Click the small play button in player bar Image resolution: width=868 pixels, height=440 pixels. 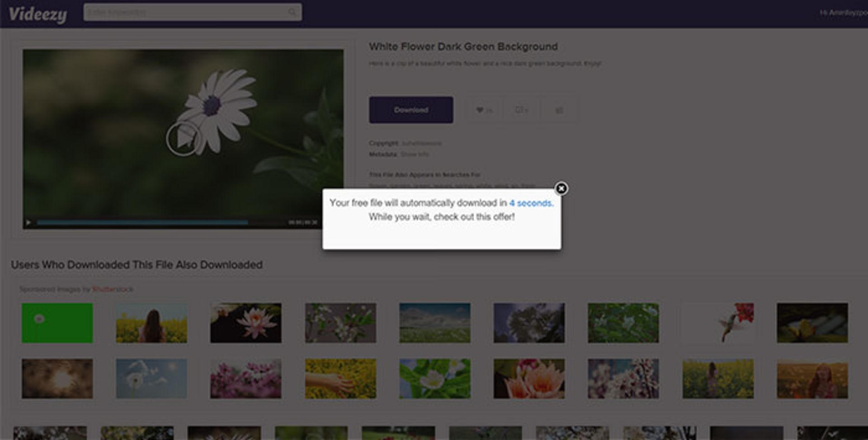click(x=28, y=222)
